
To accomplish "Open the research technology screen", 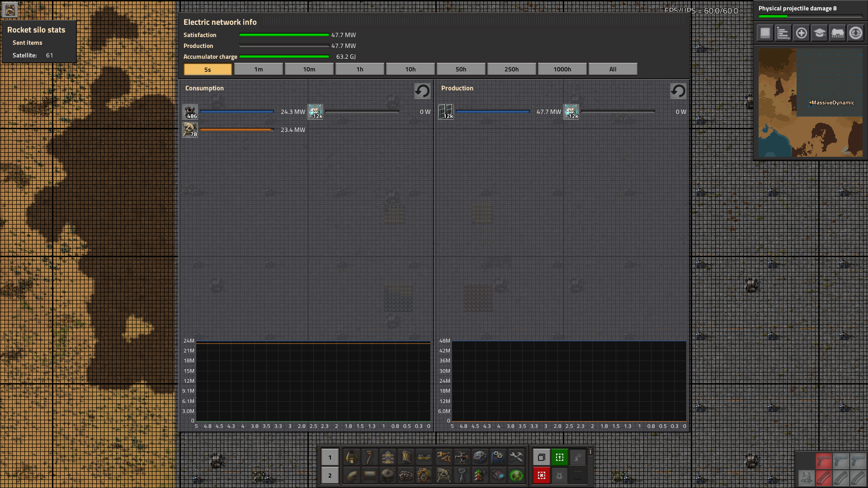I will pyautogui.click(x=820, y=33).
